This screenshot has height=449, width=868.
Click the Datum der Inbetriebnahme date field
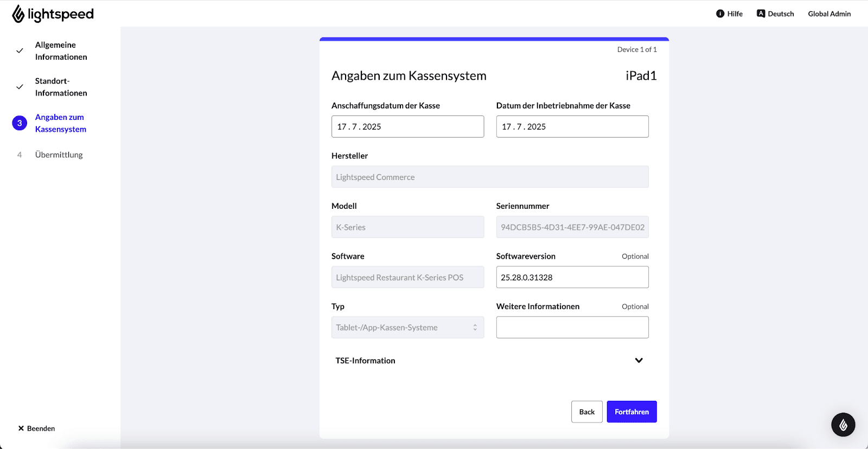pyautogui.click(x=572, y=126)
